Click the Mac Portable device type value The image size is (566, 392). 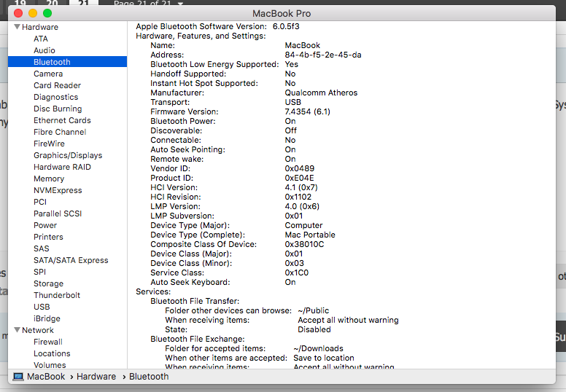310,235
